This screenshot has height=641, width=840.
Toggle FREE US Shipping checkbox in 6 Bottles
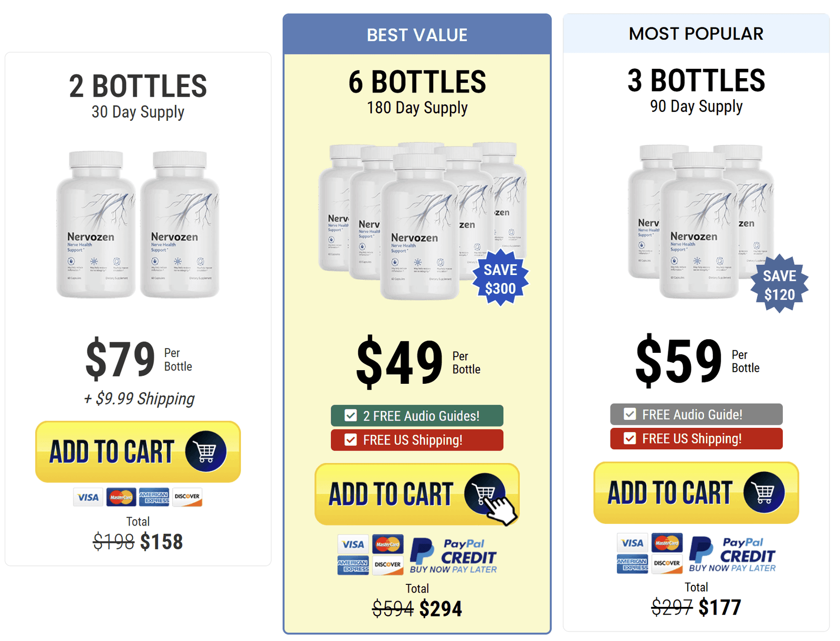pyautogui.click(x=351, y=440)
